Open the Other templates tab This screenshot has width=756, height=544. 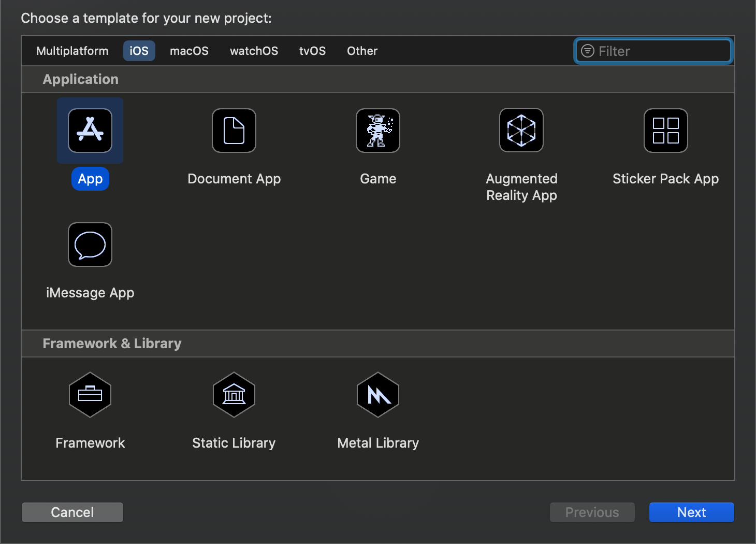click(x=362, y=51)
